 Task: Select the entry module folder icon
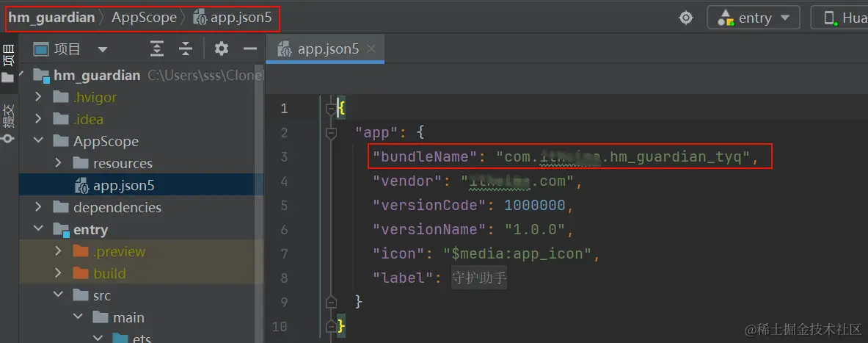pos(61,230)
